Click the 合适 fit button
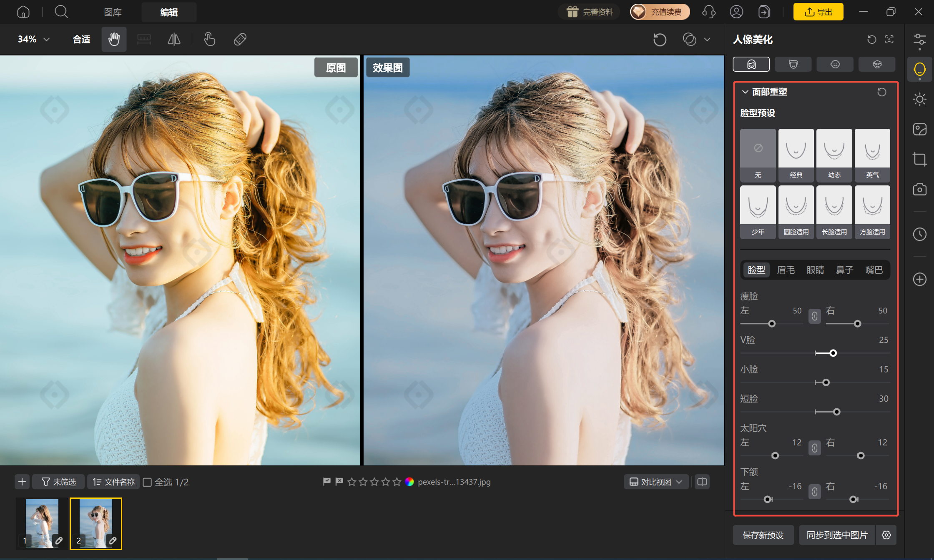This screenshot has height=560, width=934. coord(81,39)
